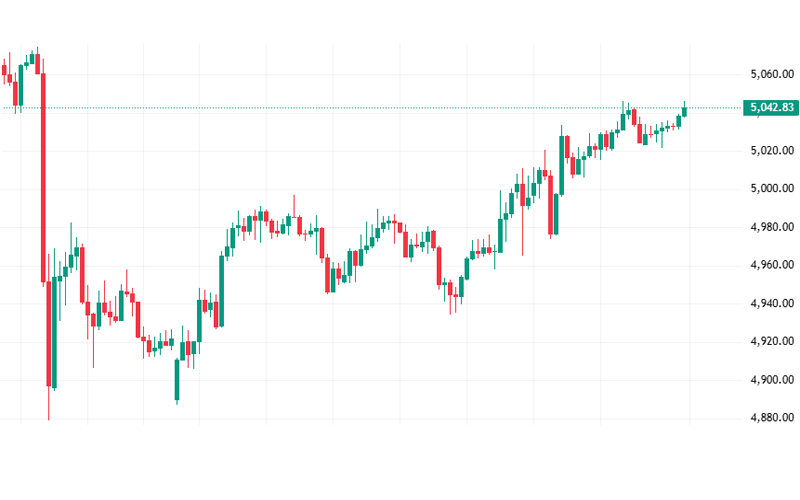
Task: Select the tall green rebound candle after the crash
Action: [54, 330]
